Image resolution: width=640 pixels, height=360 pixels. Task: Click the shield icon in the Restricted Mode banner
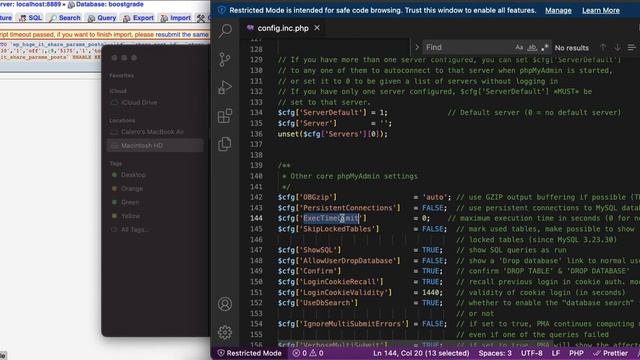pyautogui.click(x=222, y=10)
